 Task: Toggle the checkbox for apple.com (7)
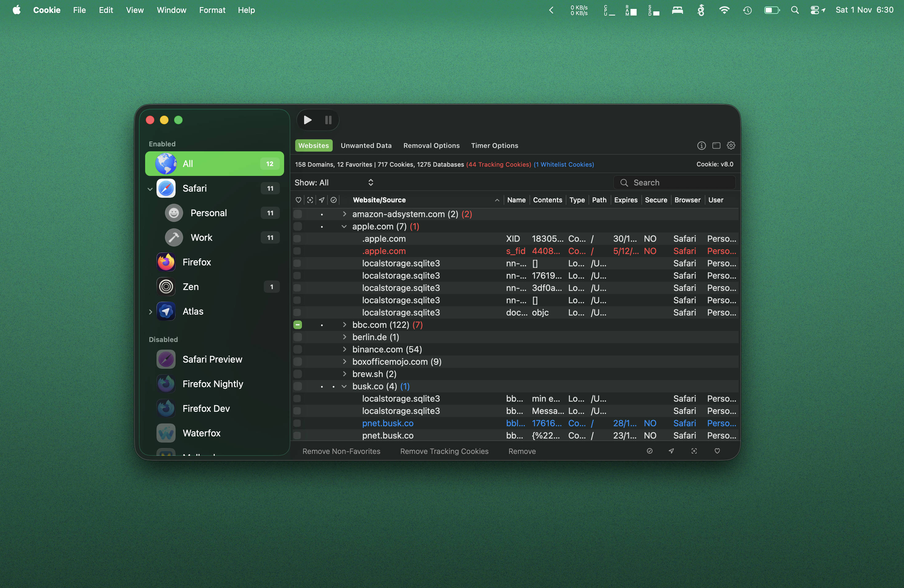[x=298, y=226]
